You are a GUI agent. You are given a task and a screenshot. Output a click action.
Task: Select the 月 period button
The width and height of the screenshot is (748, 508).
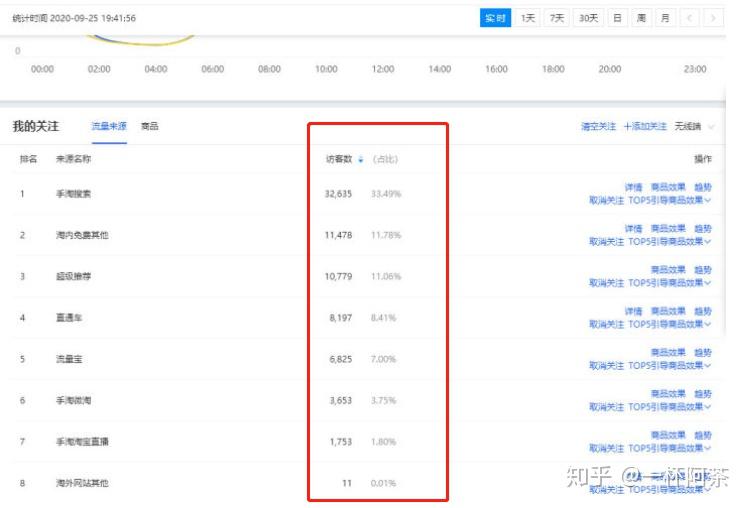[665, 18]
